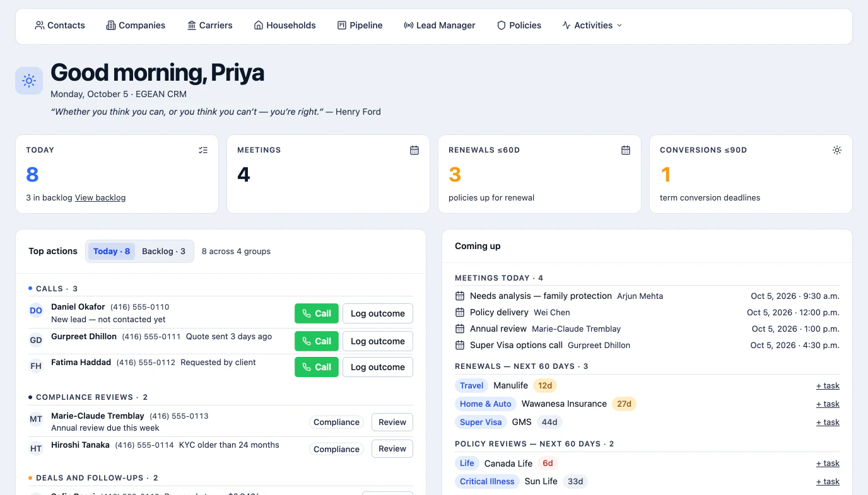Viewport: 868px width, 495px height.
Task: Switch to the Backlog · 3 tab
Action: [164, 251]
